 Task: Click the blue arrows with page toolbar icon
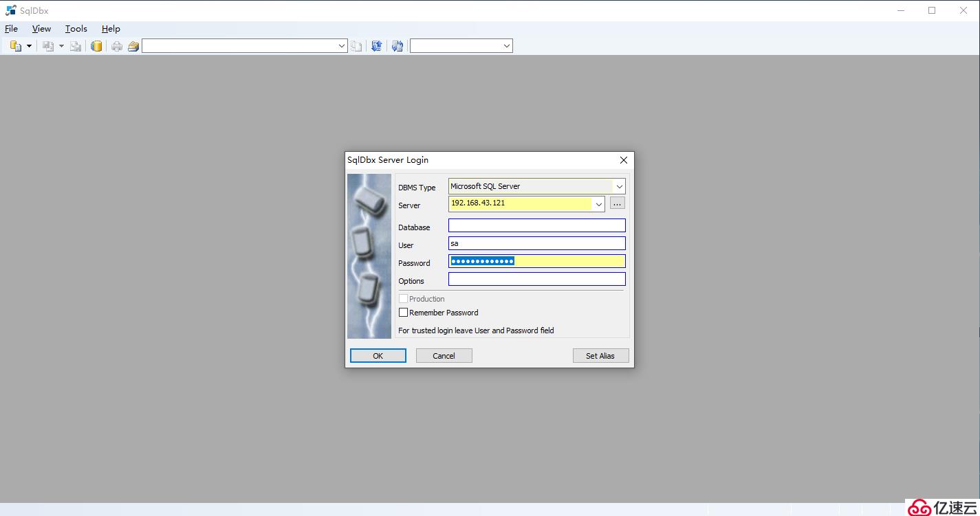pyautogui.click(x=397, y=46)
